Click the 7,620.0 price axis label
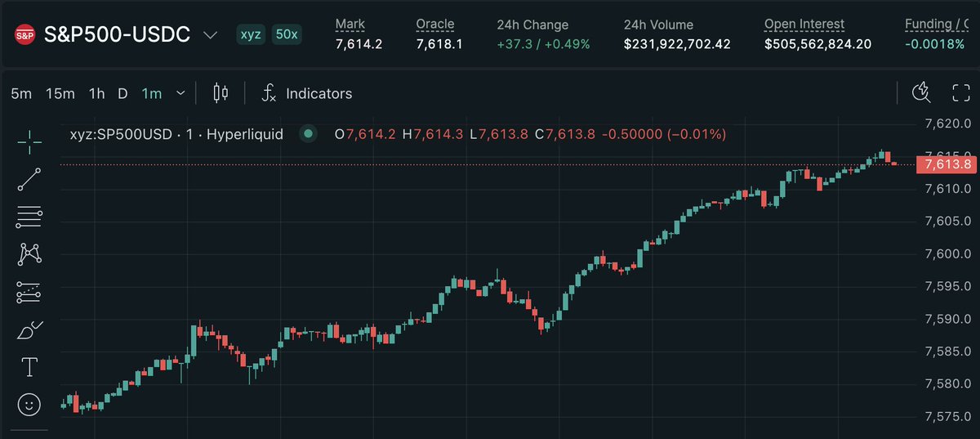980x439 pixels. click(x=948, y=124)
